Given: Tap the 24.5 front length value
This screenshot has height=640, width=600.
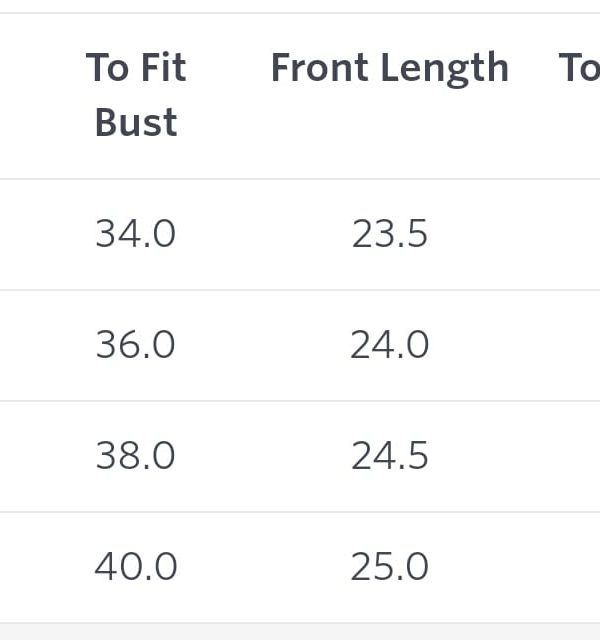Looking at the screenshot, I should 390,456.
